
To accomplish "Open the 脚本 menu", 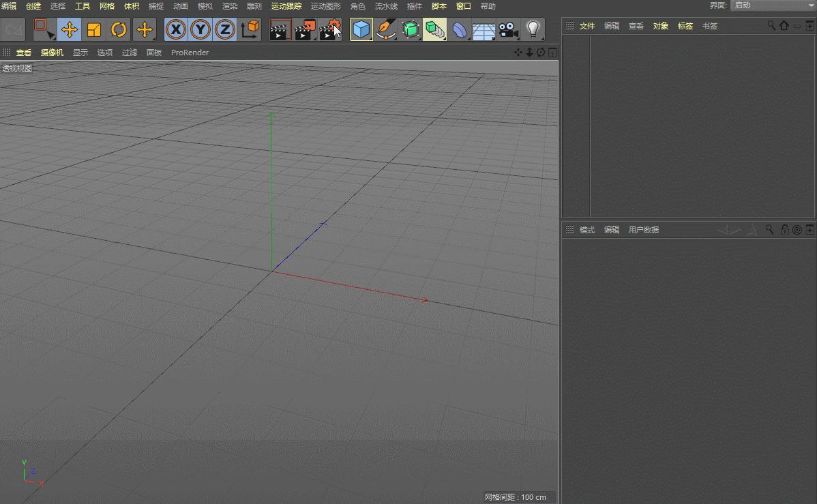I will (439, 6).
